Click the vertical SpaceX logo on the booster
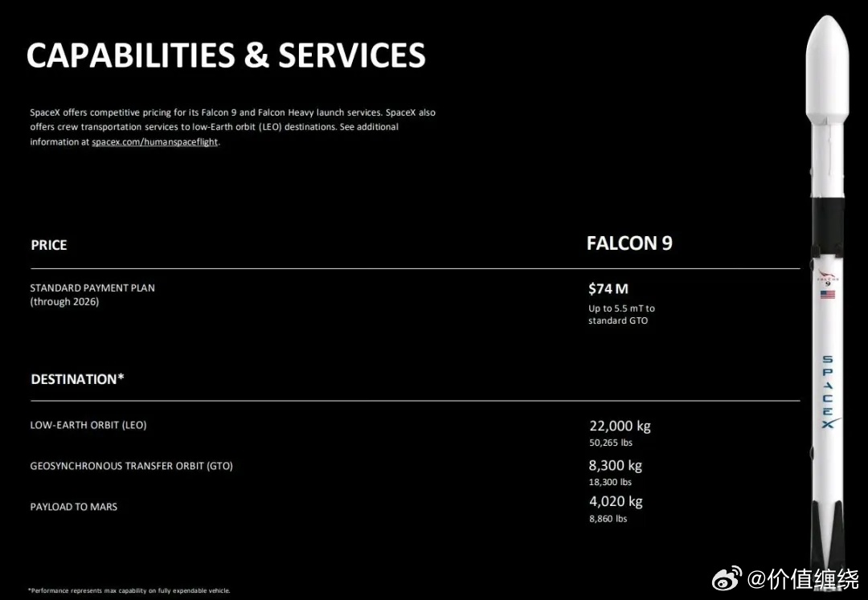This screenshot has height=600, width=868. pos(827,392)
